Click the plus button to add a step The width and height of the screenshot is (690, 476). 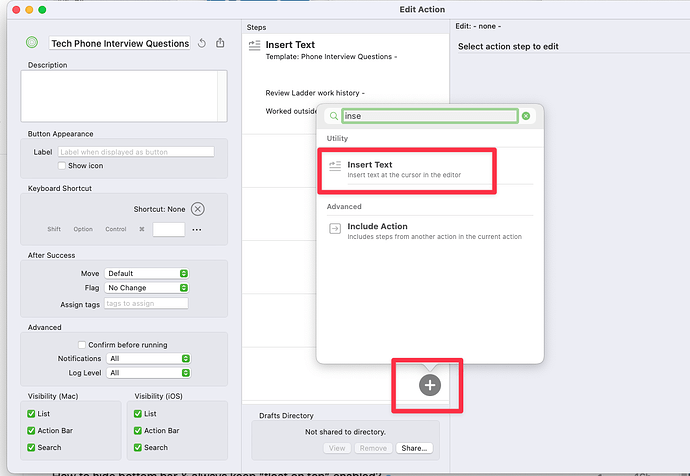(429, 385)
